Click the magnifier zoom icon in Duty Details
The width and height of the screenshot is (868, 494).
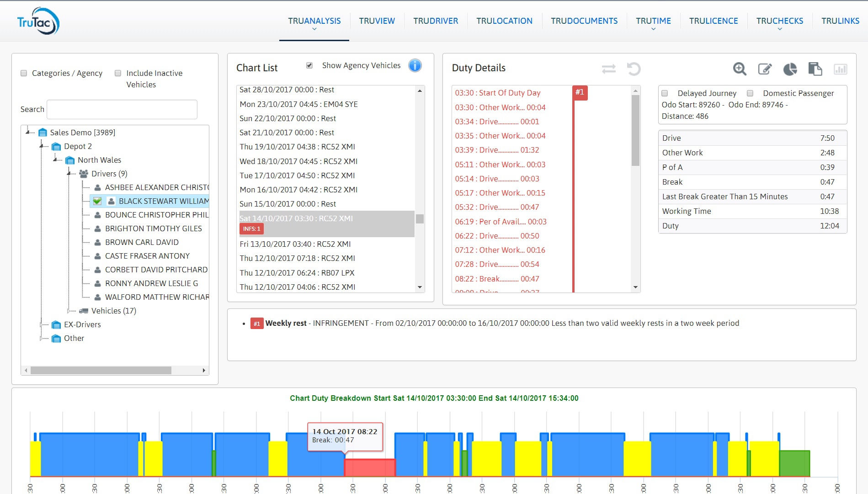[x=739, y=69]
